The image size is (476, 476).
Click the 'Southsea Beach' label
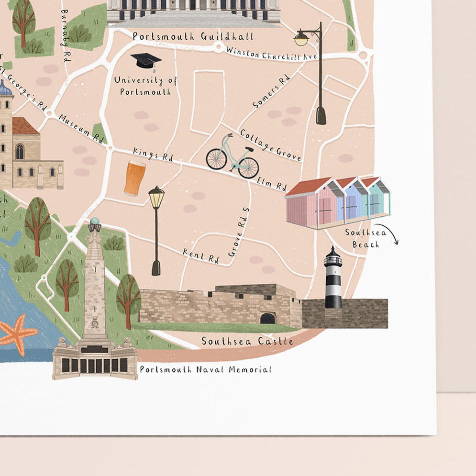(x=366, y=239)
